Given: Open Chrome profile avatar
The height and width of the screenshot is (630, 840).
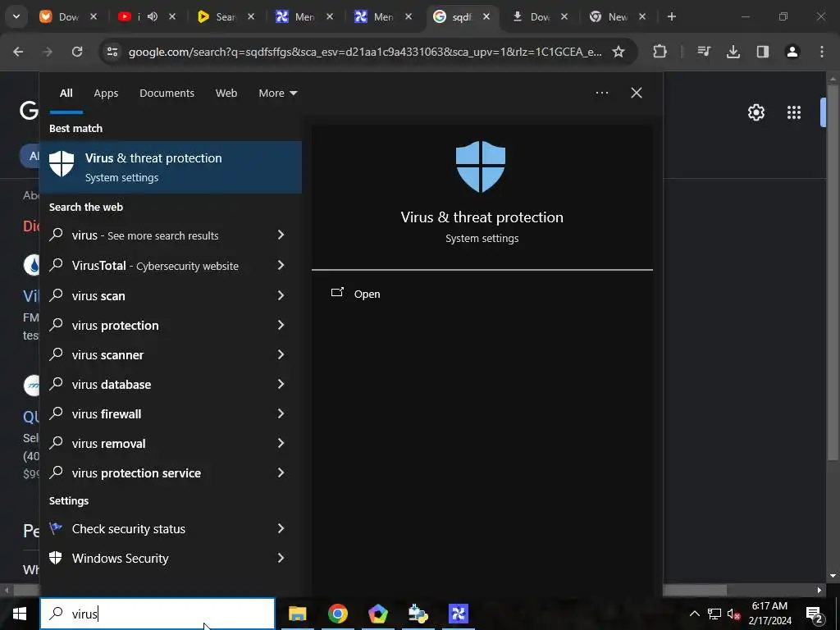Looking at the screenshot, I should pyautogui.click(x=792, y=52).
